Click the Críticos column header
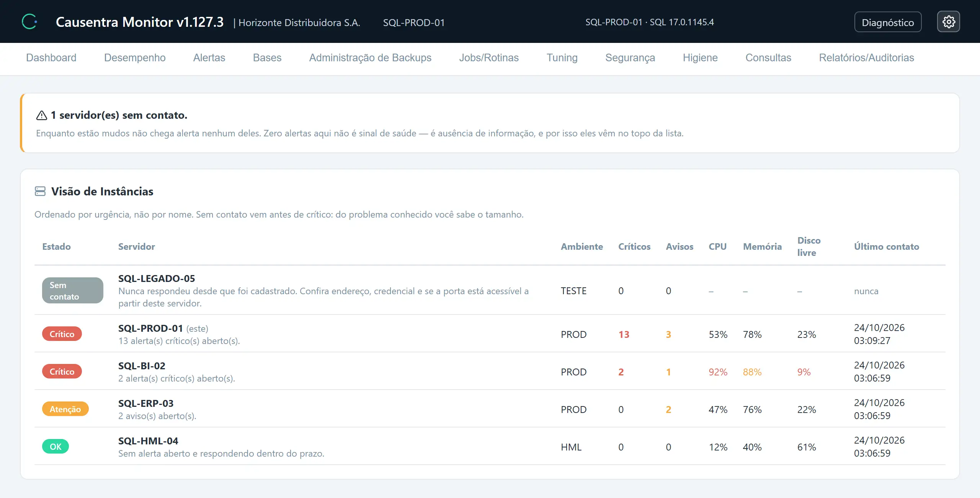The height and width of the screenshot is (498, 980). coord(634,247)
